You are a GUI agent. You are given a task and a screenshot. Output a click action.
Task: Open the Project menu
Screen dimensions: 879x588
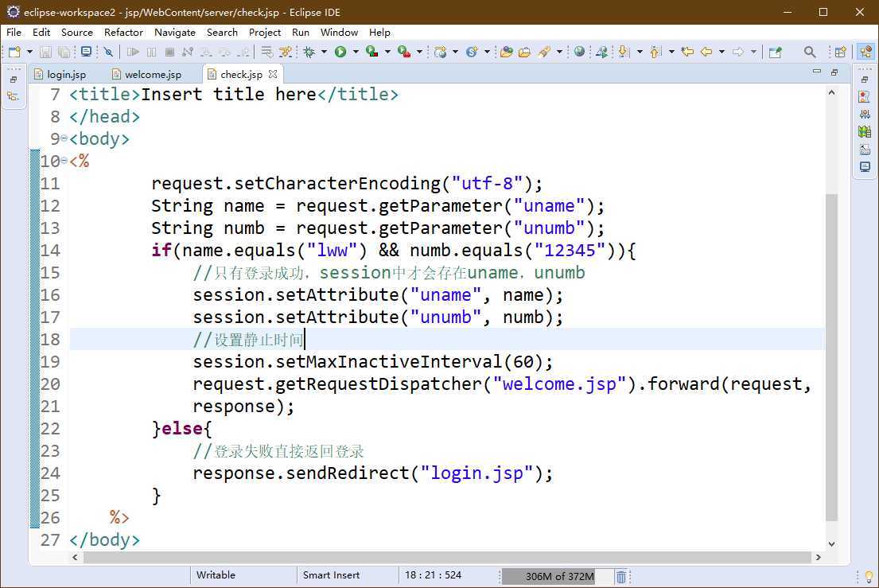click(265, 33)
